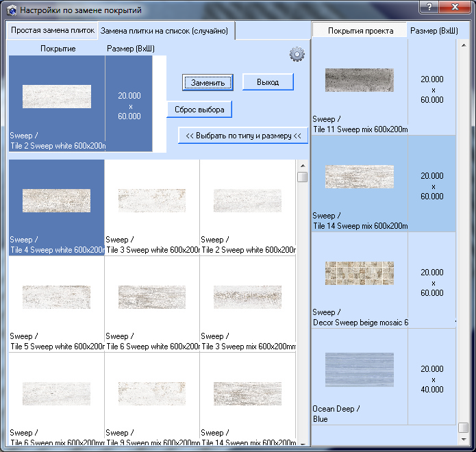Click the application icon in the title bar
Viewport: 476px width, 452px height.
pos(11,11)
